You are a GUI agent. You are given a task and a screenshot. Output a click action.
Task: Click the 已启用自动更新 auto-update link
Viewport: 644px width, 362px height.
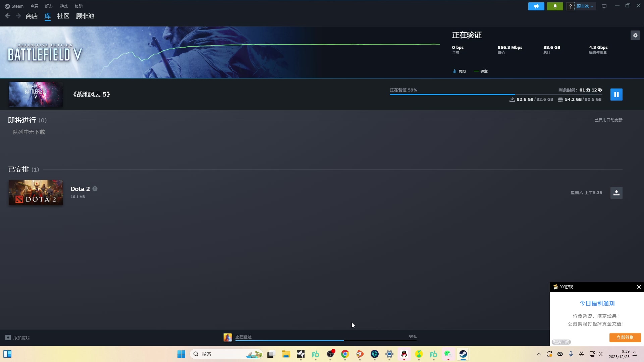click(608, 120)
